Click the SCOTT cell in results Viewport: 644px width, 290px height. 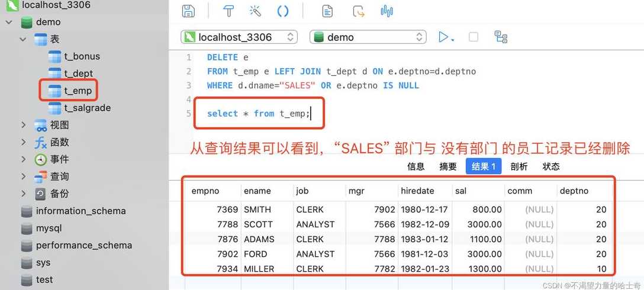point(267,224)
